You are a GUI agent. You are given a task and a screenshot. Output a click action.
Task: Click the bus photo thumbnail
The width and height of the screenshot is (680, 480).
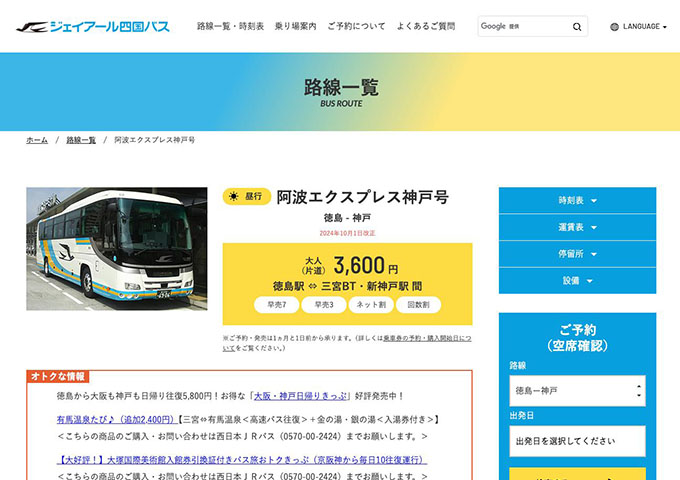(x=117, y=248)
